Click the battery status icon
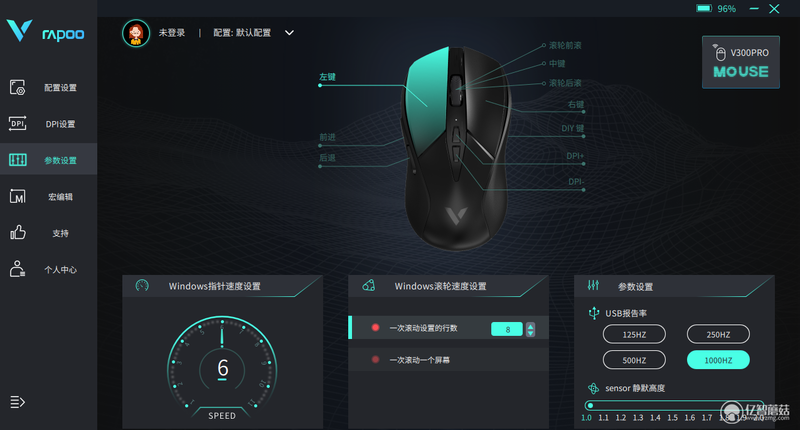Image resolution: width=800 pixels, height=430 pixels. pyautogui.click(x=704, y=8)
